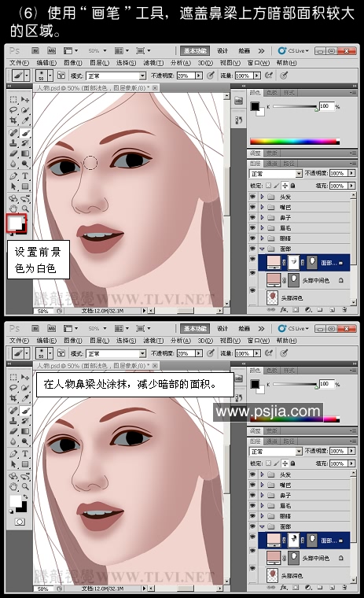The height and width of the screenshot is (598, 364).
Task: Select the Gradient tool in the upper window
Action: pyautogui.click(x=25, y=153)
